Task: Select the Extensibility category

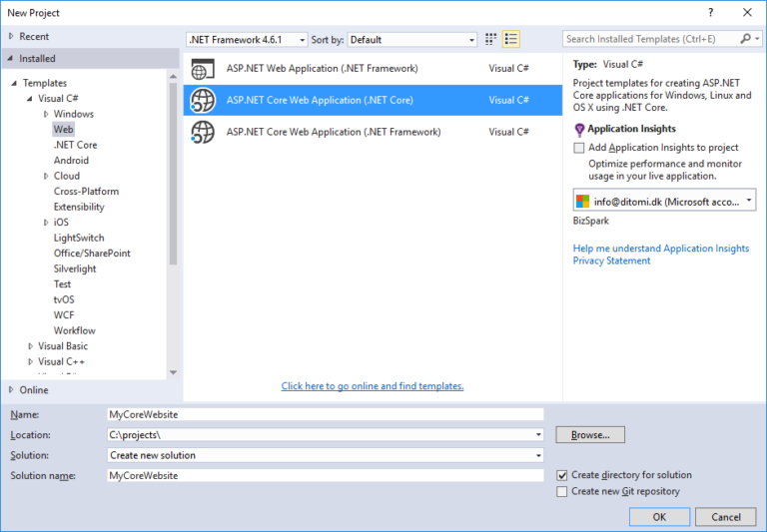Action: [x=79, y=207]
